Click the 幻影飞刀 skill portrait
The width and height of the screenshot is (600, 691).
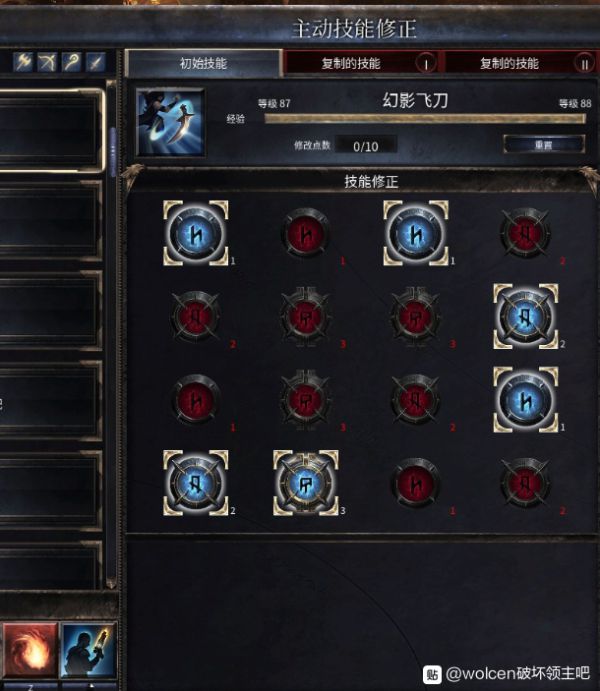[170, 122]
